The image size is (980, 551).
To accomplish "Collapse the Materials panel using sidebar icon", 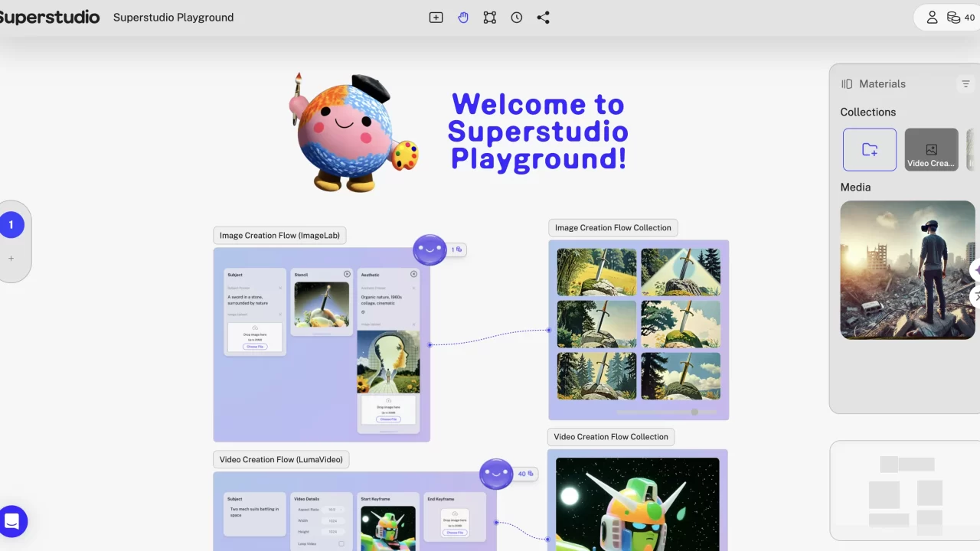I will 847,84.
